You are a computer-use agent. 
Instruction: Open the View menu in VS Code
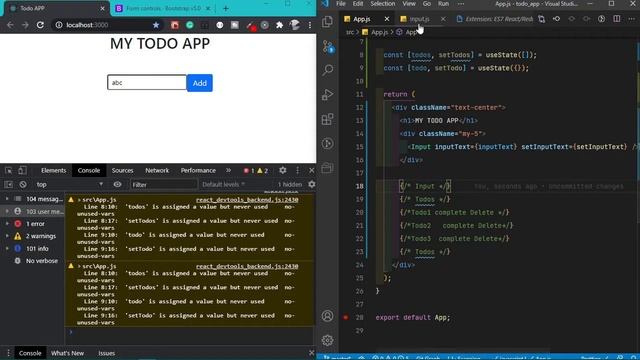tap(409, 4)
